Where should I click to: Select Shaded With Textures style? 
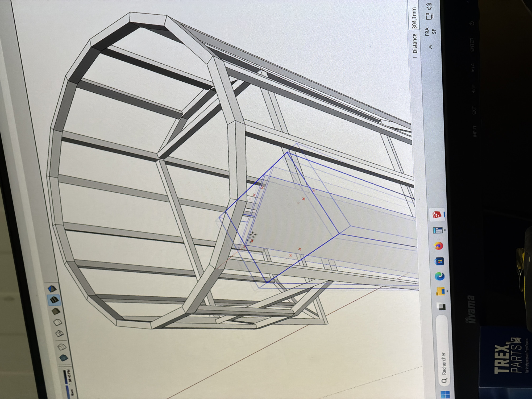pyautogui.click(x=54, y=300)
